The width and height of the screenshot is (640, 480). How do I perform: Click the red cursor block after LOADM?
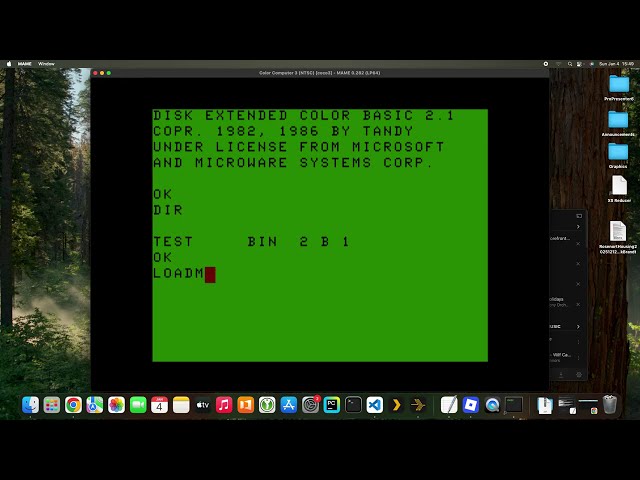(210, 275)
